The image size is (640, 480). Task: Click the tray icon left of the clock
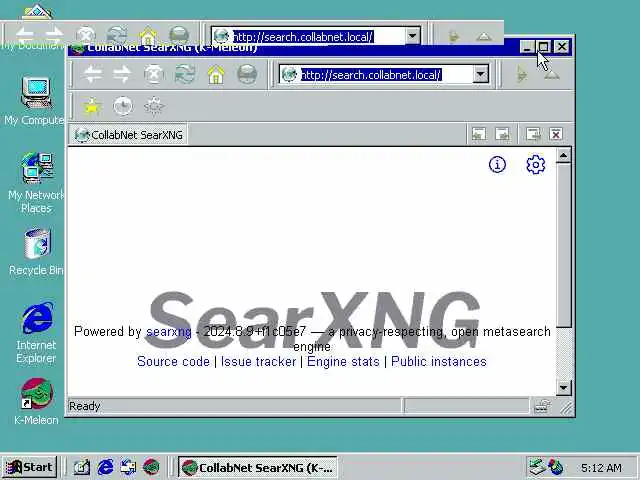[x=556, y=467]
